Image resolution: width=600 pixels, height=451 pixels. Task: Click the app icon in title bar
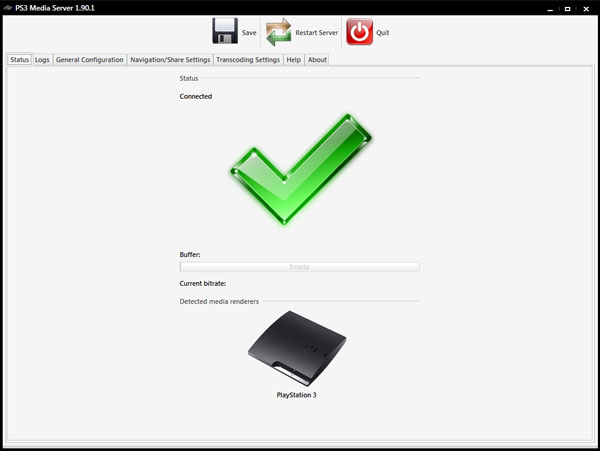[8, 8]
